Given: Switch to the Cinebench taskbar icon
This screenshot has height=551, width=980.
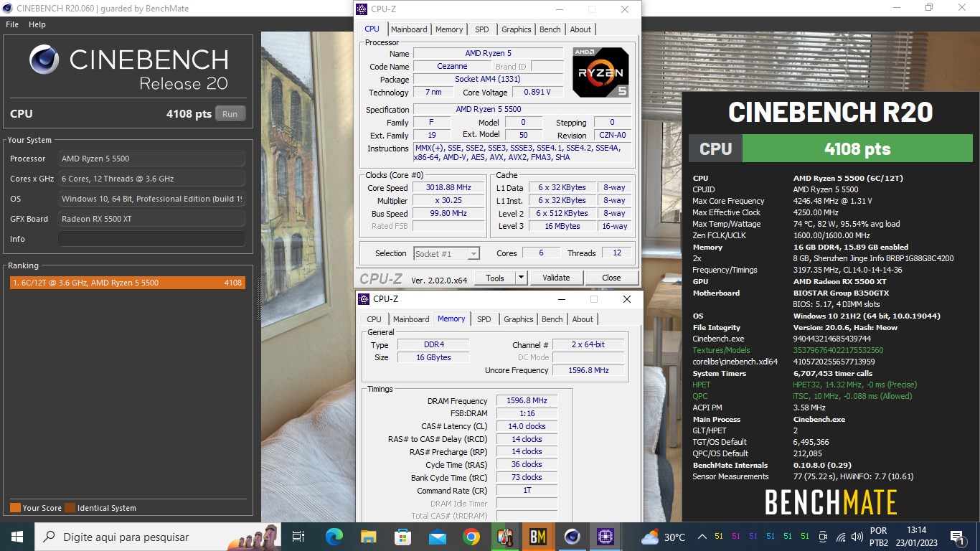Looking at the screenshot, I should 573,537.
